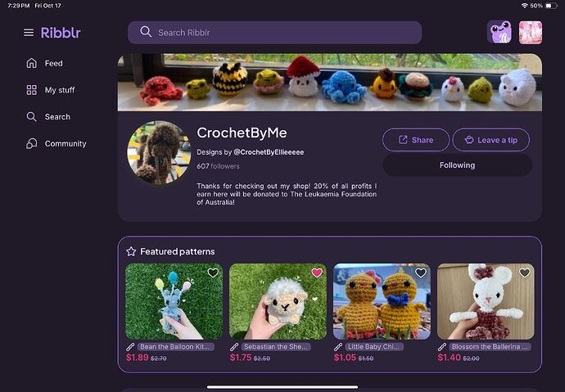Open the hamburger menu beside Ribblr logo
The height and width of the screenshot is (392, 565).
(x=29, y=33)
